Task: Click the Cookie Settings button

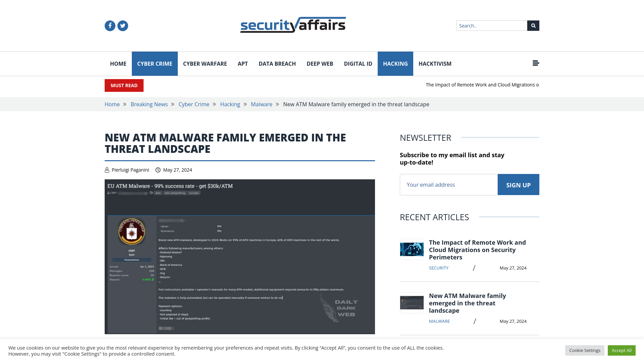Action: 585,350
